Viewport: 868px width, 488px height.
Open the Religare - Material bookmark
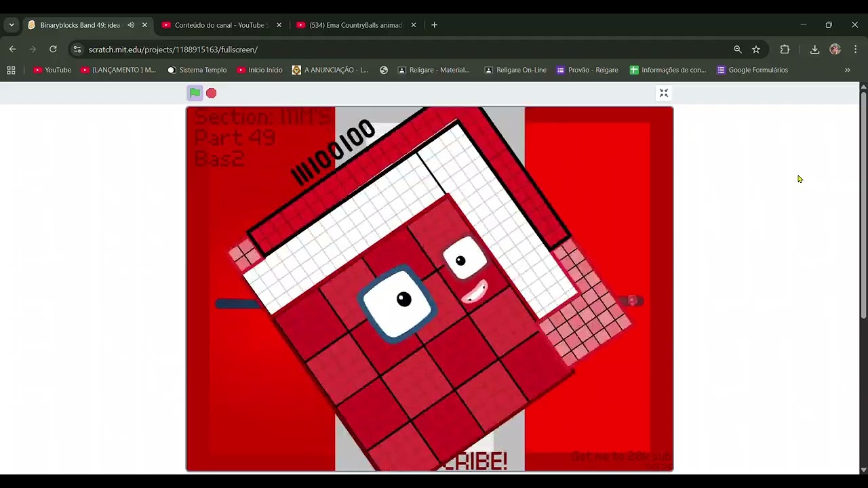(x=434, y=70)
